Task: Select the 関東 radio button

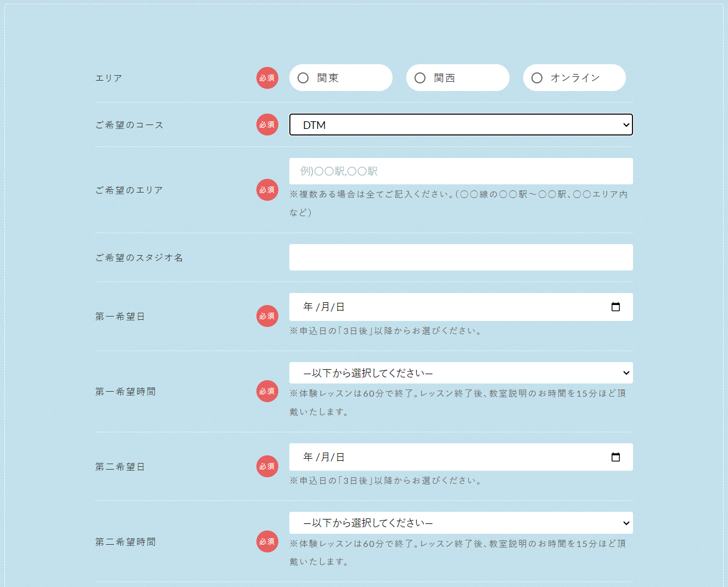Action: click(303, 77)
